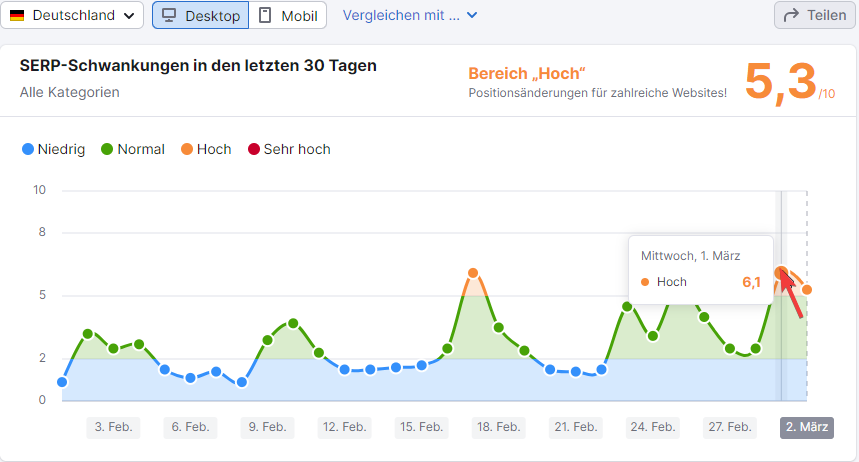Click the large 5,3 volatility score

(x=781, y=83)
